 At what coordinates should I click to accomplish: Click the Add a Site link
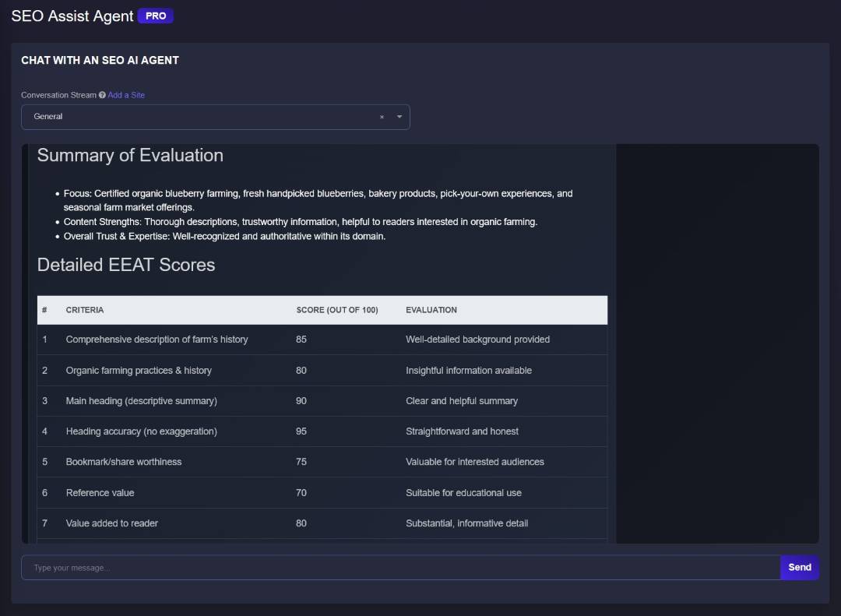pyautogui.click(x=126, y=95)
